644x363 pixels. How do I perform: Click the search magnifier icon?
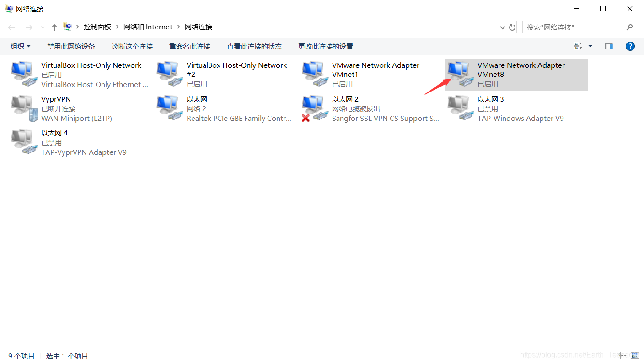click(x=630, y=27)
